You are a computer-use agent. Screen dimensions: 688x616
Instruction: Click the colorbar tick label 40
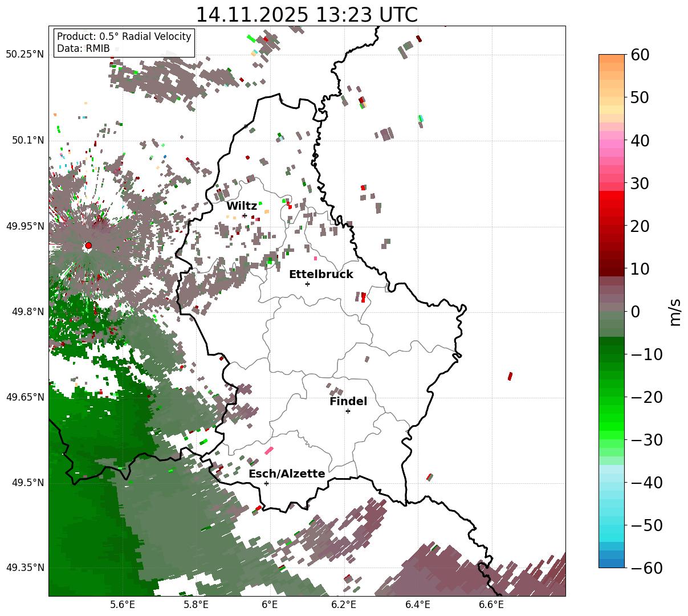(x=639, y=140)
